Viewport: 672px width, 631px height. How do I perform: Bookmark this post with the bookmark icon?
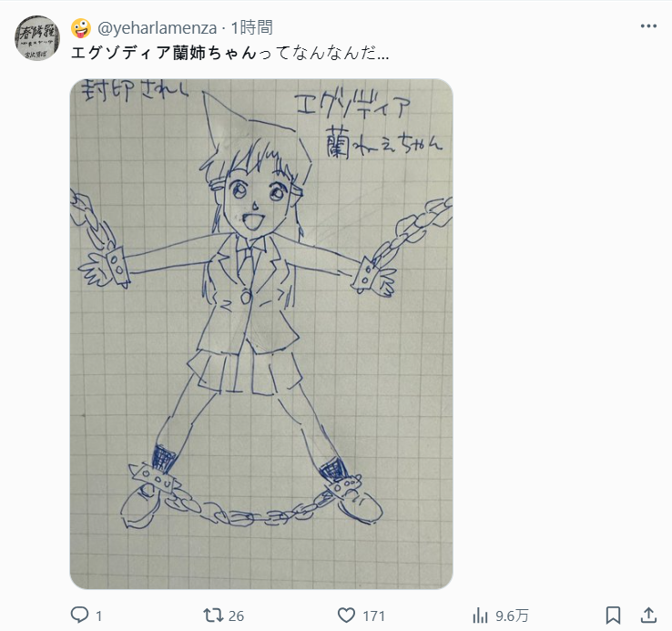pyautogui.click(x=614, y=616)
